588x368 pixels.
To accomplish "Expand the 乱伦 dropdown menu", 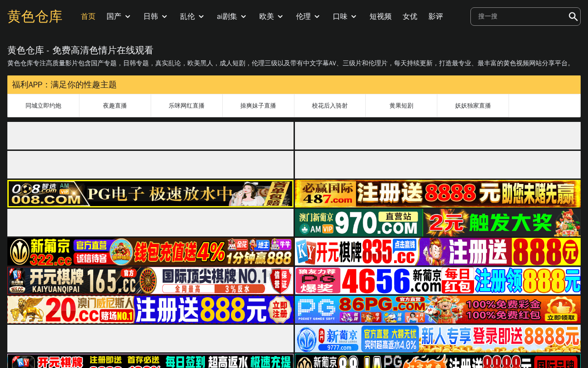I will (x=192, y=17).
